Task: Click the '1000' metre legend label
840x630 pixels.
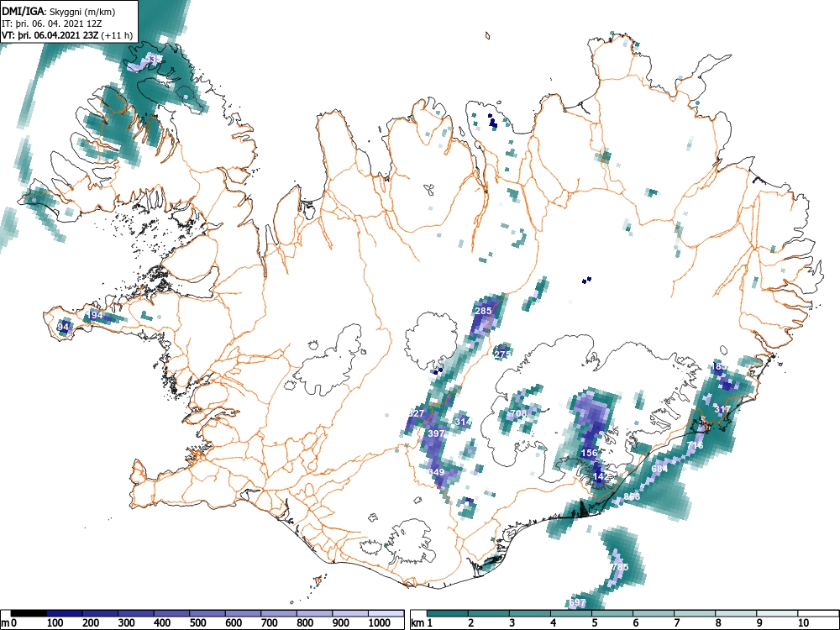Action: 380,623
